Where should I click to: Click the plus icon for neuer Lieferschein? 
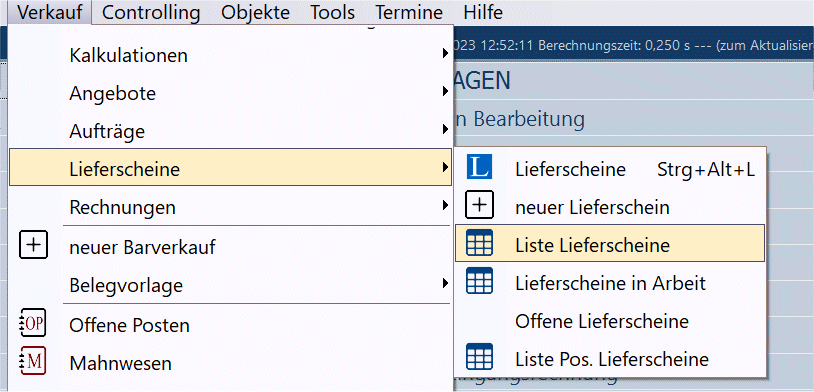479,206
